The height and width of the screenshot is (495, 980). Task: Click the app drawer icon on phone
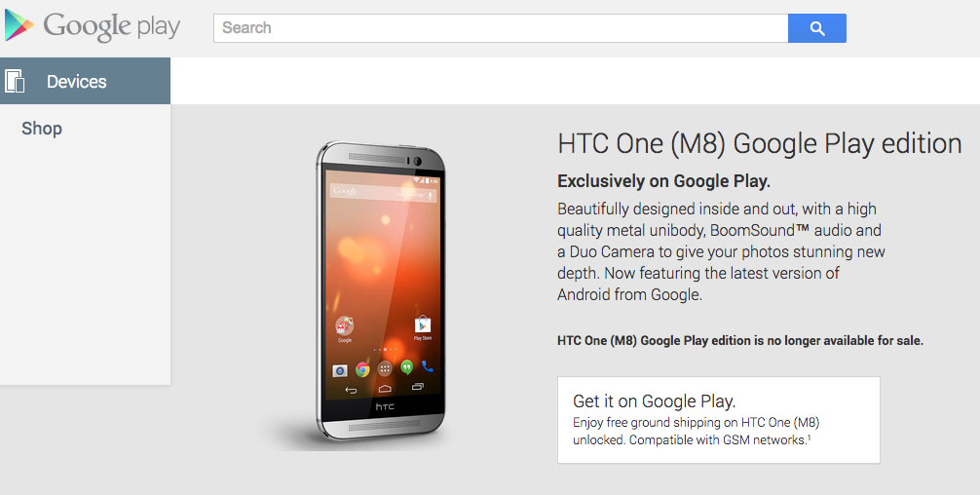pyautogui.click(x=385, y=368)
